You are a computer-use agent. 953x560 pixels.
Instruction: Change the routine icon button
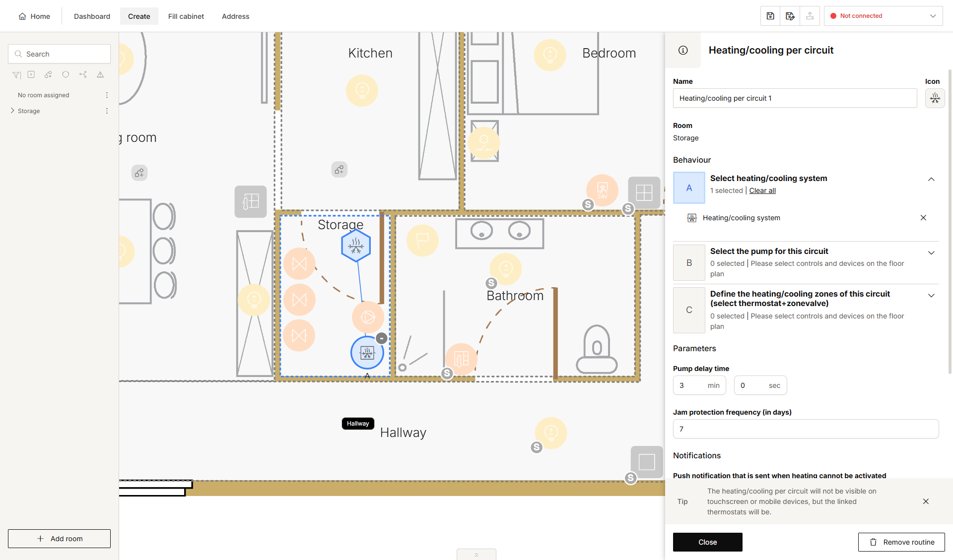point(935,98)
